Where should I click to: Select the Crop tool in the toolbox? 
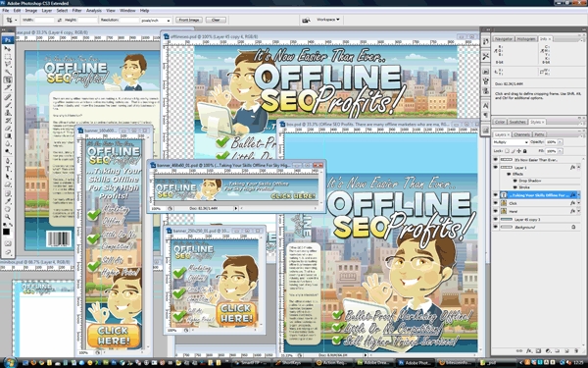[7, 79]
